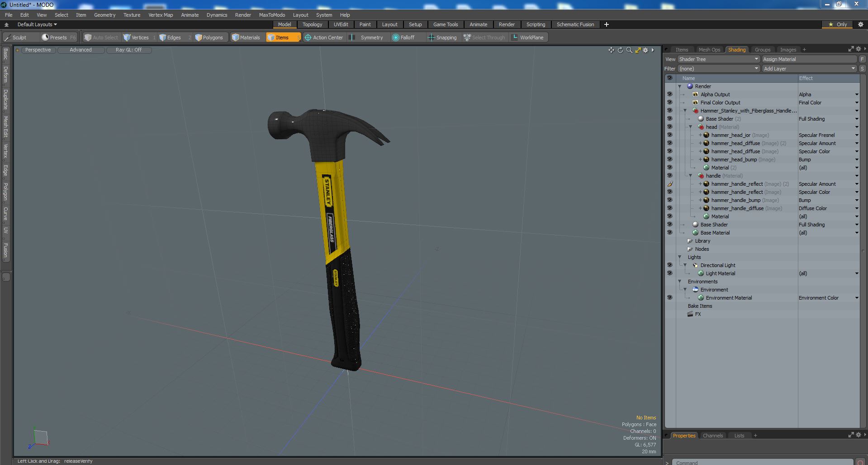Click the Advanced shading style button
This screenshot has width=868, height=465.
(x=81, y=50)
